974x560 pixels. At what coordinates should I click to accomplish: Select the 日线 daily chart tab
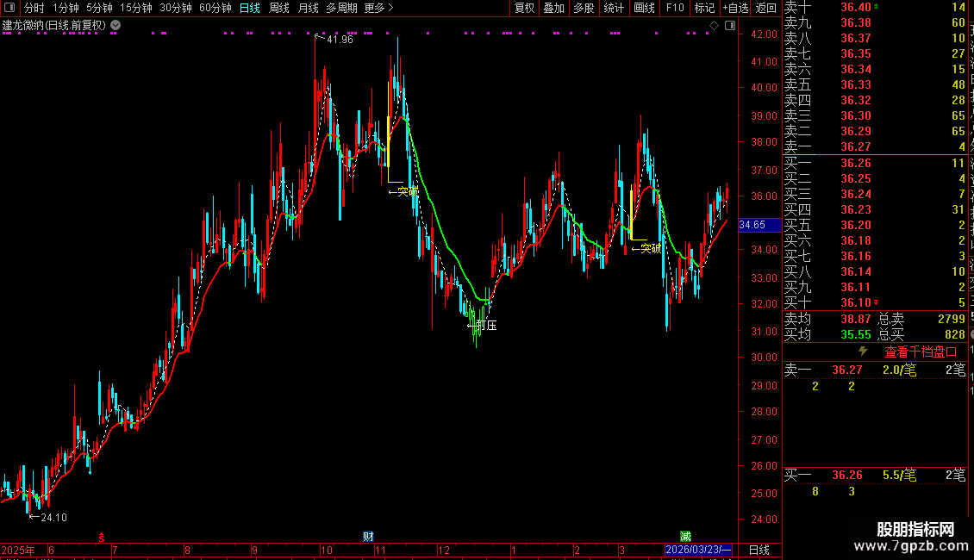[250, 8]
